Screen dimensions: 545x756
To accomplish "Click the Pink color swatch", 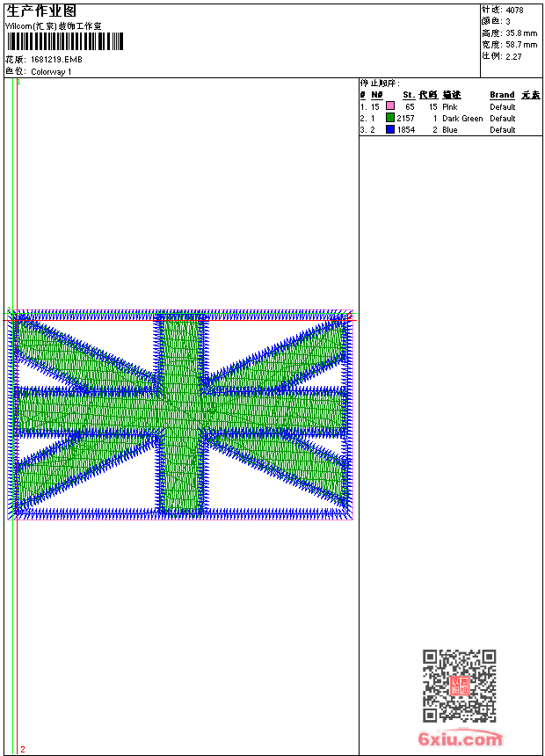I will (x=390, y=106).
